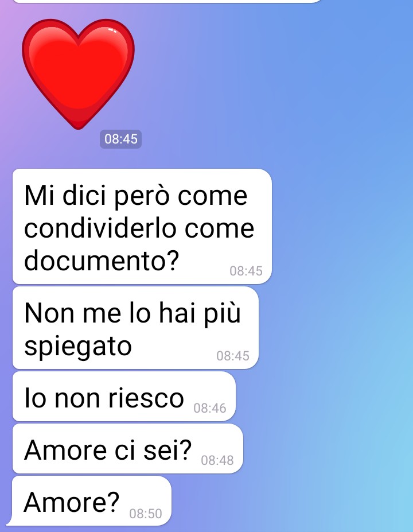Image resolution: width=413 pixels, height=532 pixels.
Task: Open the message about sharing as documento
Action: click(142, 226)
